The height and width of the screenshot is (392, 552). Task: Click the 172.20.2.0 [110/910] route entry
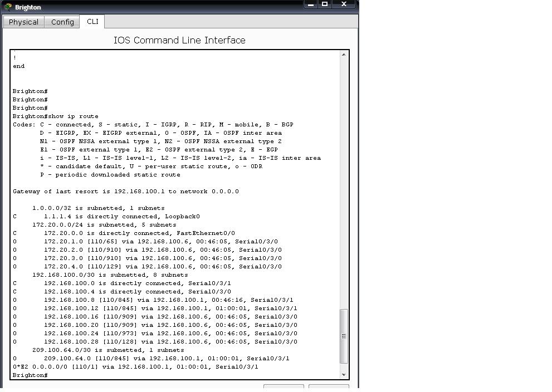147,250
